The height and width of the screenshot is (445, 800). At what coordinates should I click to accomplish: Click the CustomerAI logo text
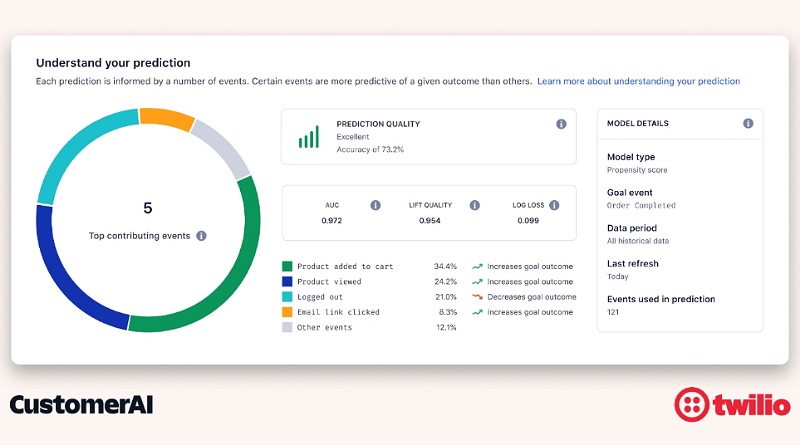tap(81, 405)
